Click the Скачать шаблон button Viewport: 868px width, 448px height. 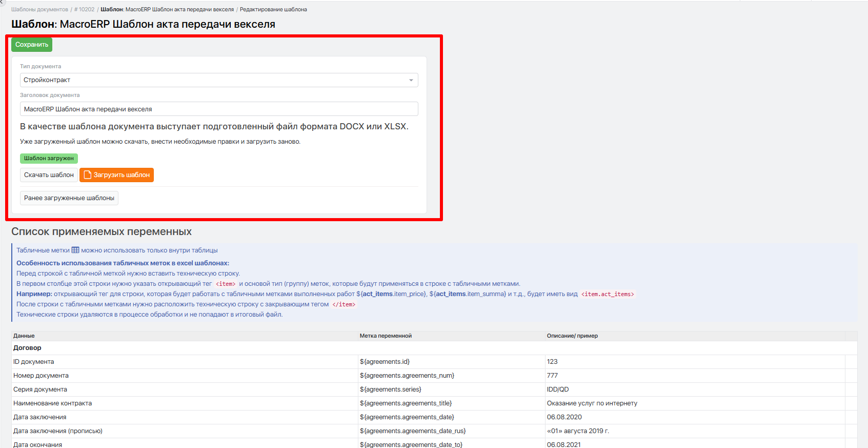pyautogui.click(x=49, y=175)
